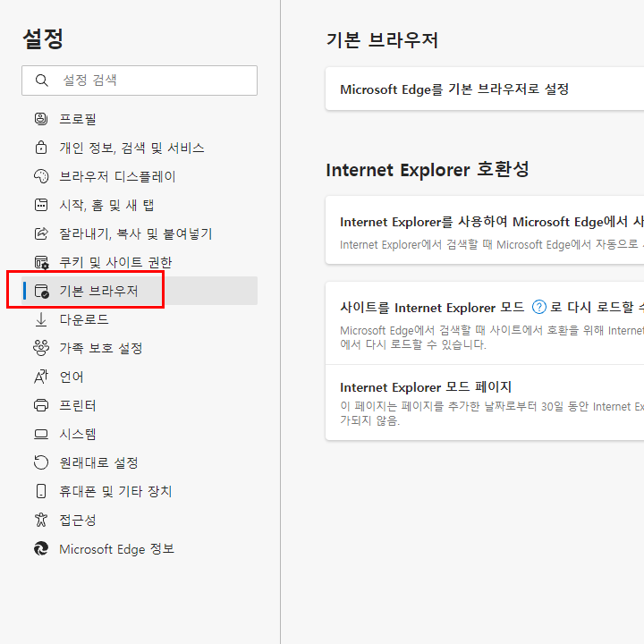Image resolution: width=644 pixels, height=644 pixels.
Task: Open 잘라내기, 복사 및 붙여넣기 settings
Action: [140, 233]
